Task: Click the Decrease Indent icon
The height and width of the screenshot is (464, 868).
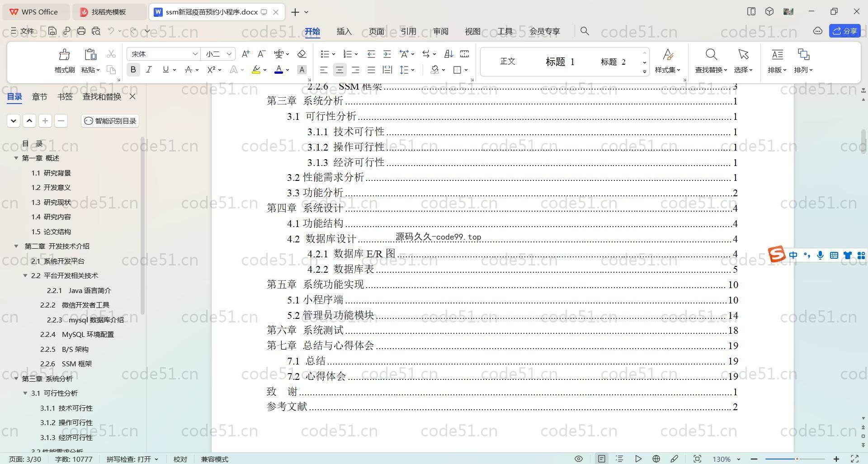Action: coord(371,54)
